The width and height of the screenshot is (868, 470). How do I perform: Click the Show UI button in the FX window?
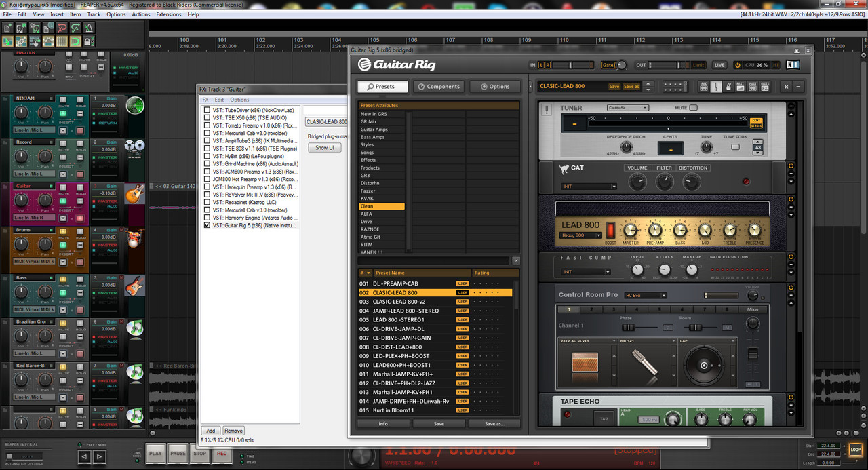tap(325, 147)
